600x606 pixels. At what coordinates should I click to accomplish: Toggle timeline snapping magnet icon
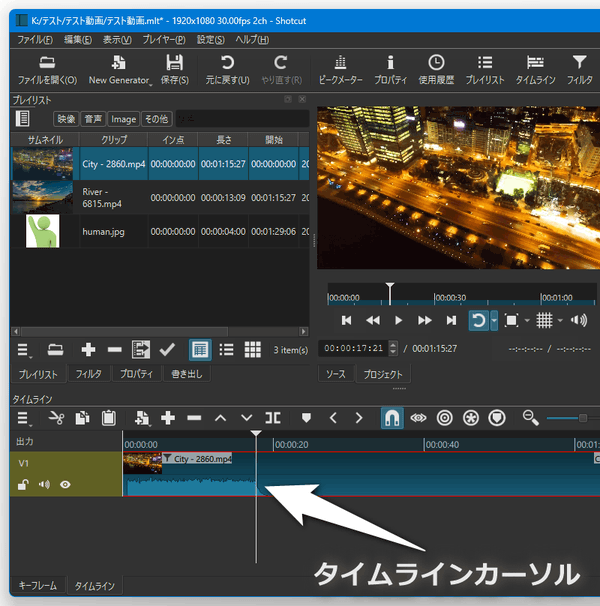tap(392, 418)
